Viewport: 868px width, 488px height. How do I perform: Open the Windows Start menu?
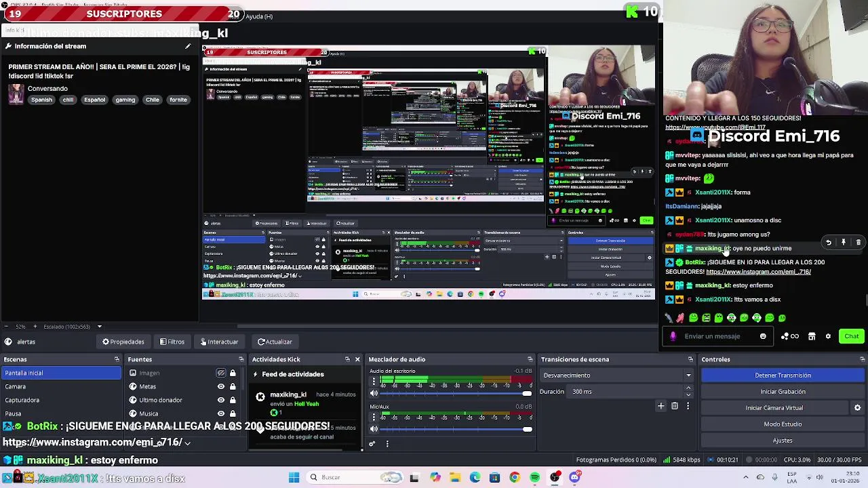point(294,478)
